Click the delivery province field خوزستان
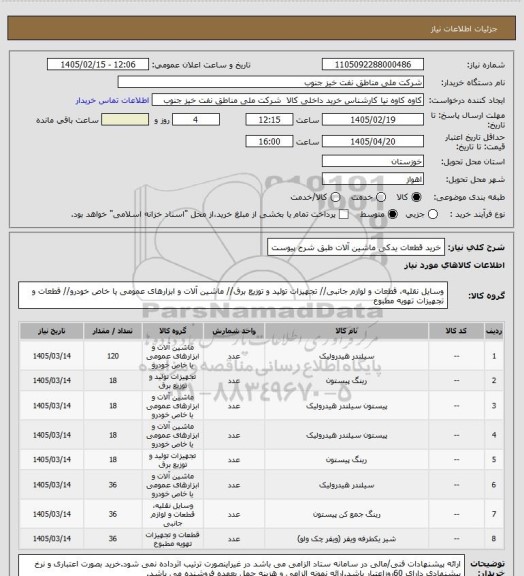This screenshot has height=576, width=524. coord(373,161)
